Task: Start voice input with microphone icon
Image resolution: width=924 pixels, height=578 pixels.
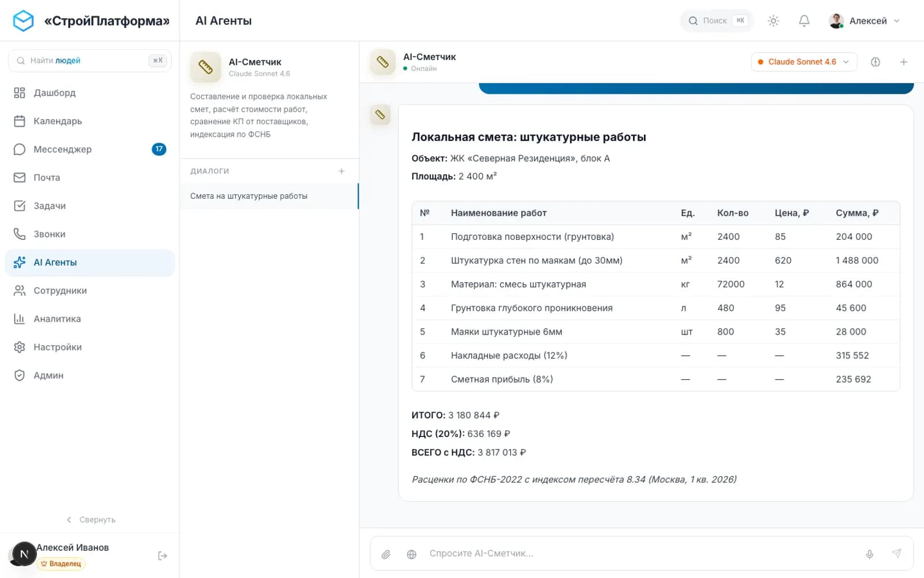Action: (870, 554)
